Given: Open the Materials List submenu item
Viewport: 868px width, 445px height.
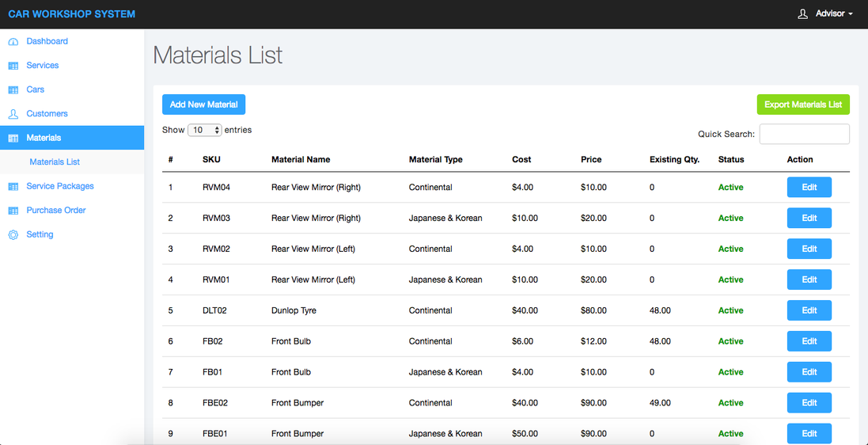Looking at the screenshot, I should pyautogui.click(x=55, y=162).
